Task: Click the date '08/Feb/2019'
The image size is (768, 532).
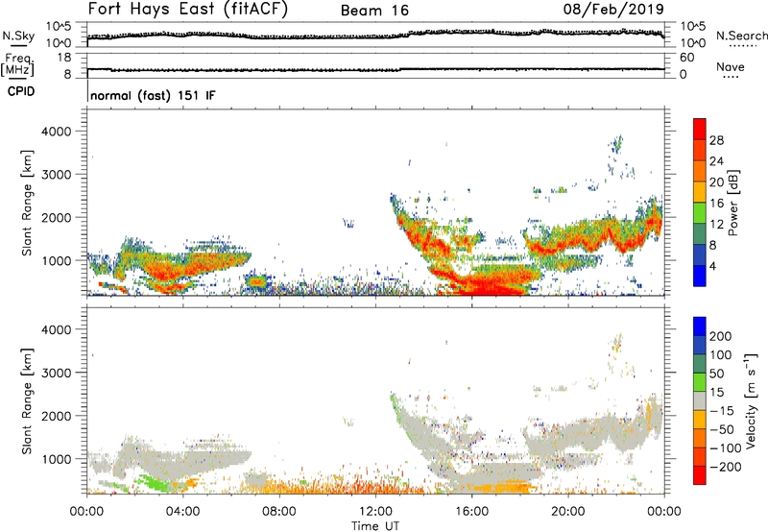Action: click(613, 9)
